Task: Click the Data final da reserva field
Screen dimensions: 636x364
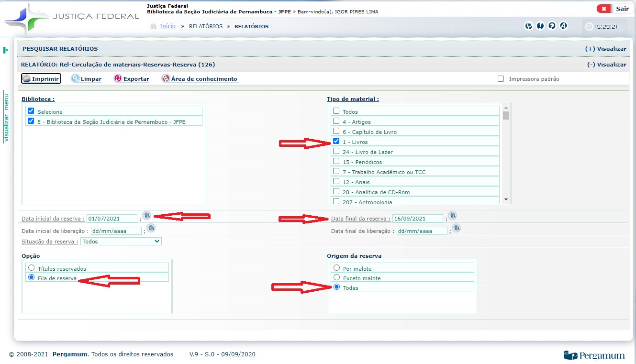Action: tap(417, 219)
